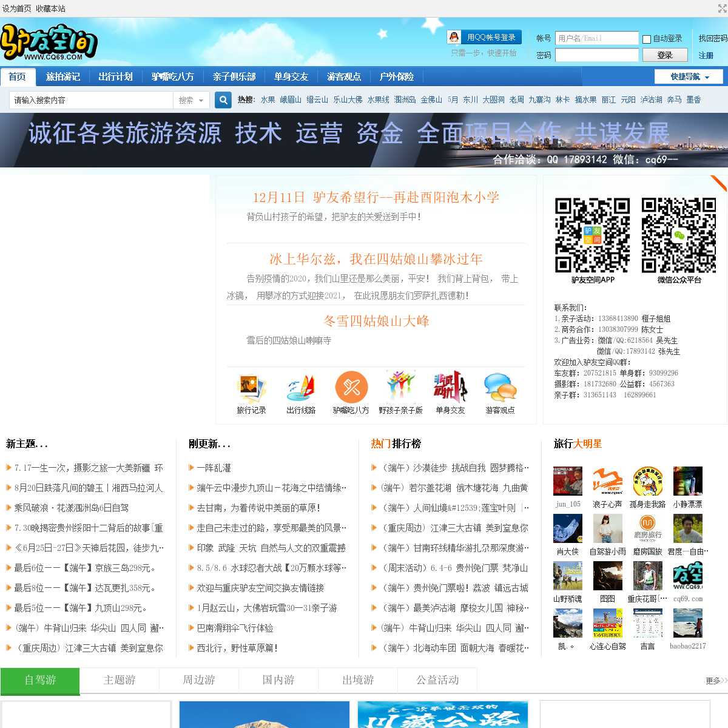This screenshot has height=728, width=728.
Task: Switch to the 周边游 tab
Action: pyautogui.click(x=199, y=681)
